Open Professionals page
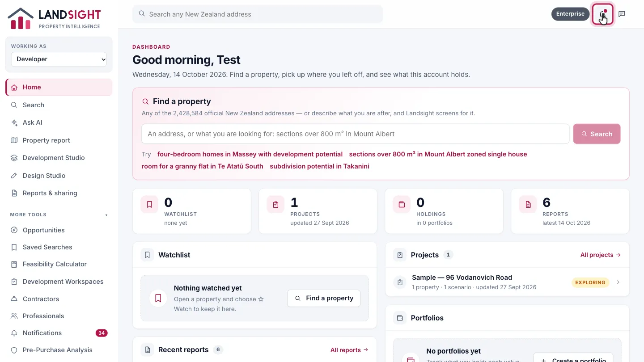Screen dimensions: 644x362 click(59, 316)
